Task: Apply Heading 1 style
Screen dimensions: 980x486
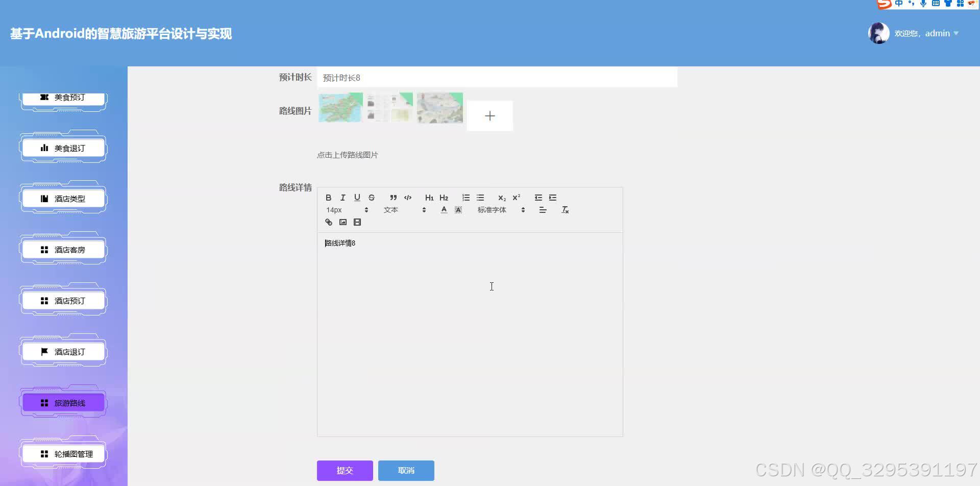Action: [x=429, y=198]
